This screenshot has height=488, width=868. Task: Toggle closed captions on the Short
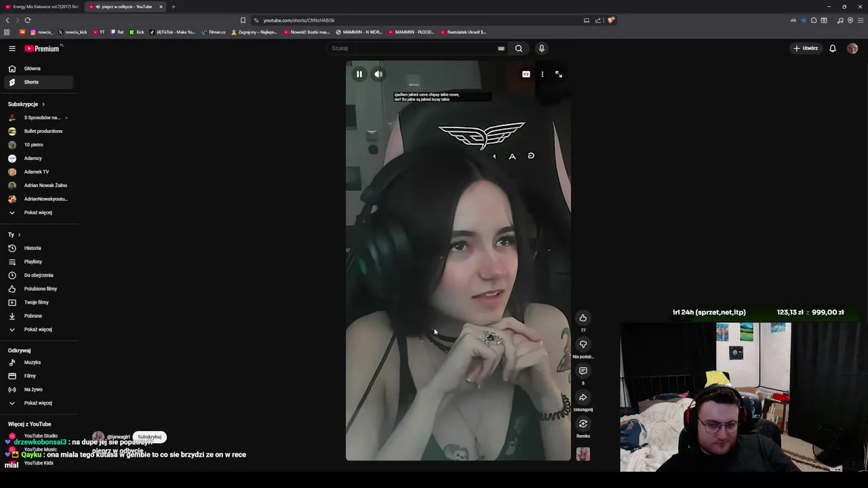tap(526, 74)
